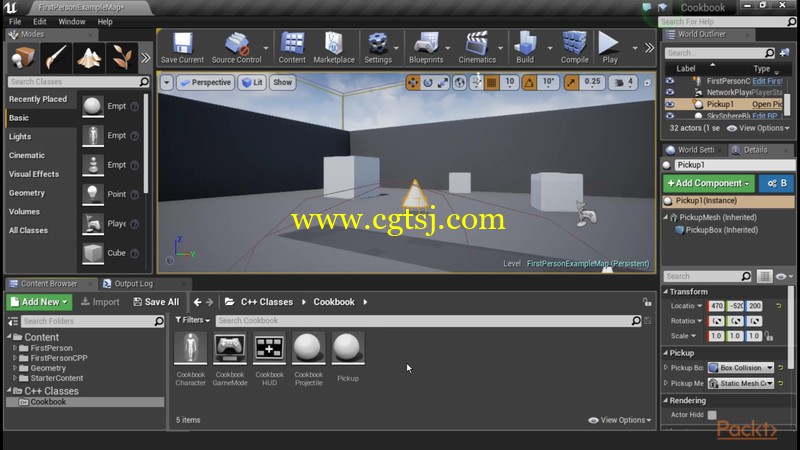Open the Settings toolbar icon

coord(378,47)
